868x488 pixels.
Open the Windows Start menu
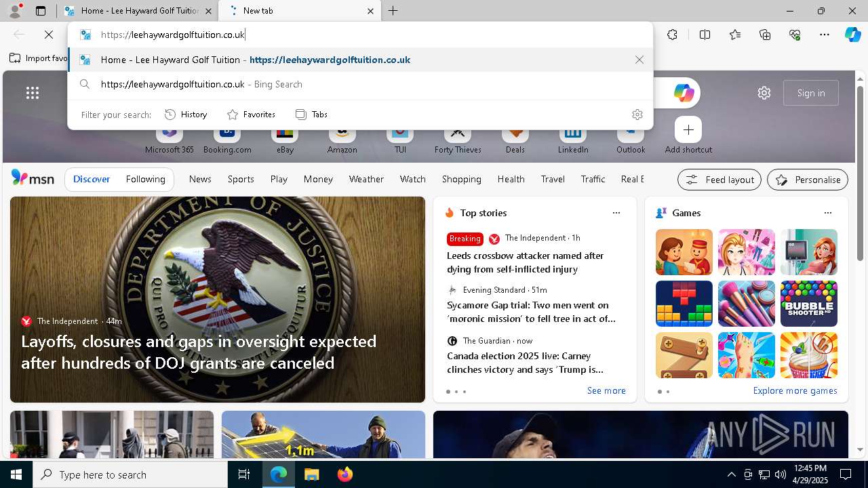tap(16, 474)
